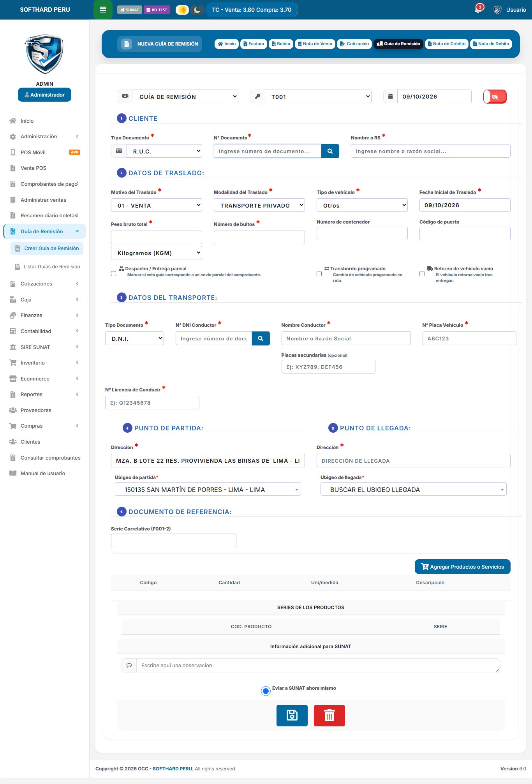Save the guía with the floppy icon

tap(292, 715)
